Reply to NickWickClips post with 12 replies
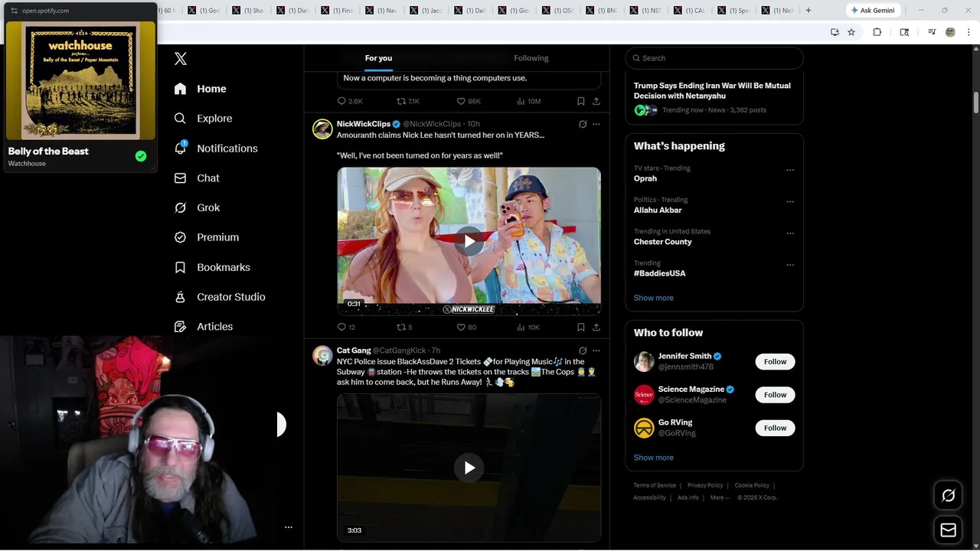 click(x=341, y=328)
